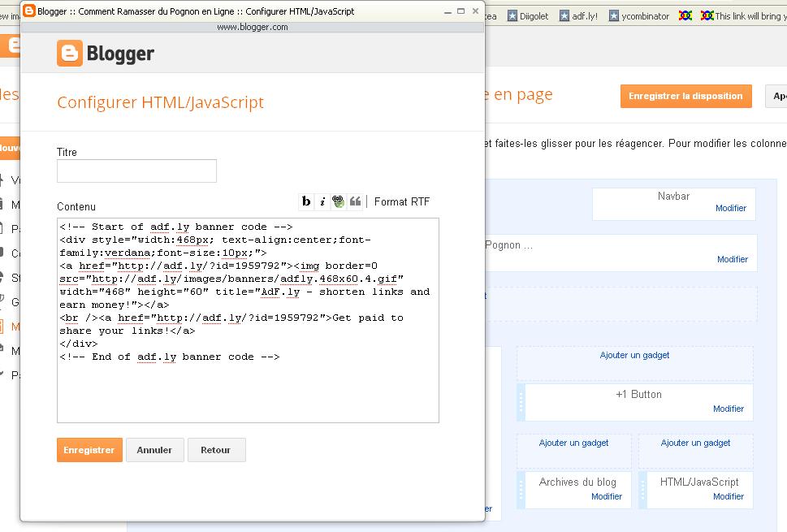Maximize the Blogger popup window
This screenshot has width=787, height=532.
[461, 11]
